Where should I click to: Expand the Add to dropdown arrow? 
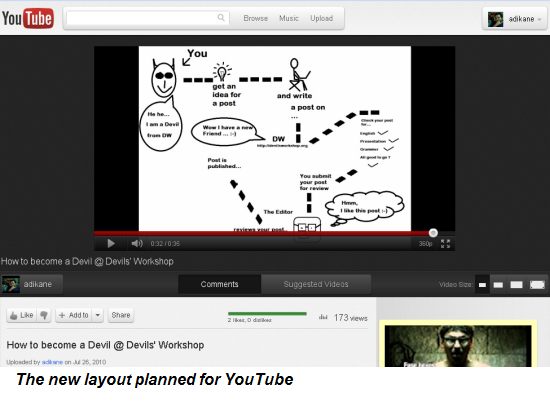98,315
